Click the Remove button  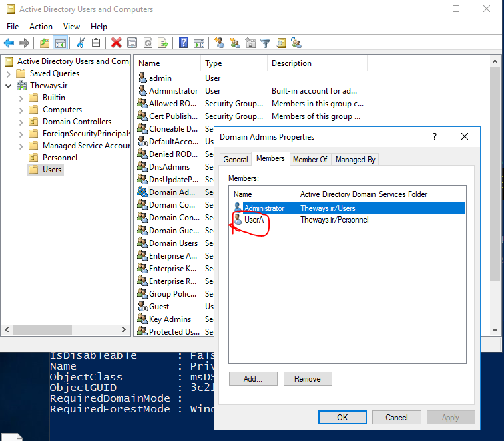pyautogui.click(x=307, y=379)
